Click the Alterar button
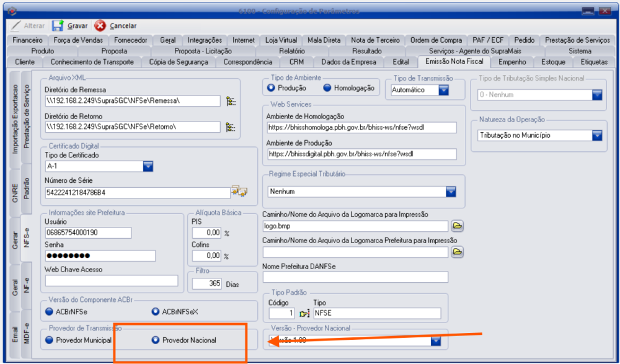The width and height of the screenshot is (620, 364). click(x=27, y=26)
